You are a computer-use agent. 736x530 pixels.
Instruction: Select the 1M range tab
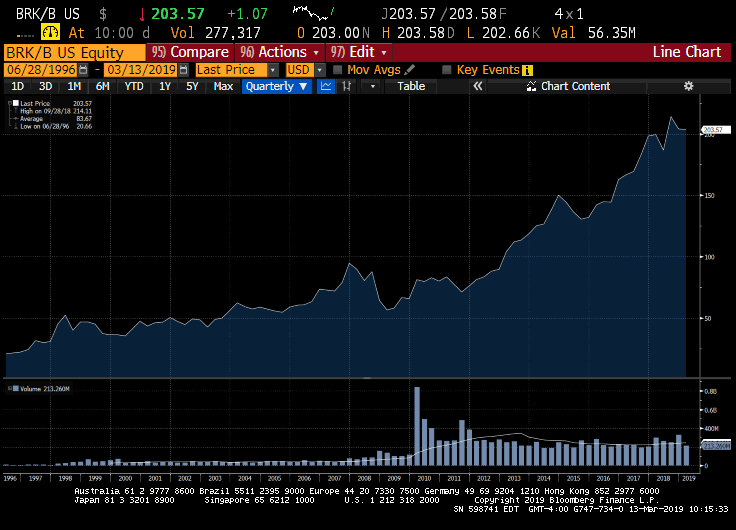[74, 86]
